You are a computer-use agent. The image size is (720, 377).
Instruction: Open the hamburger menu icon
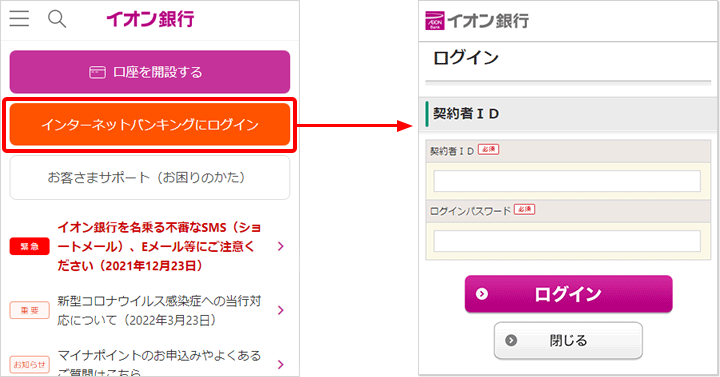(x=19, y=19)
